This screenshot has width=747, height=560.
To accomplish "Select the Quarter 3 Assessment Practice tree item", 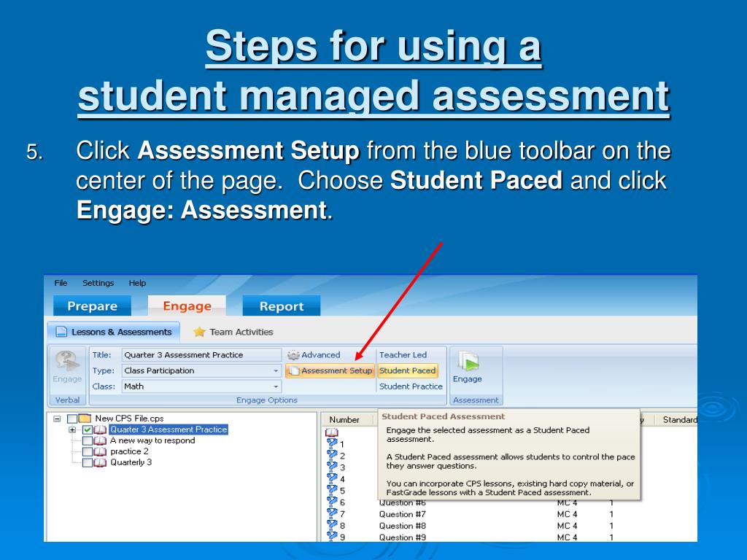I will pos(169,429).
